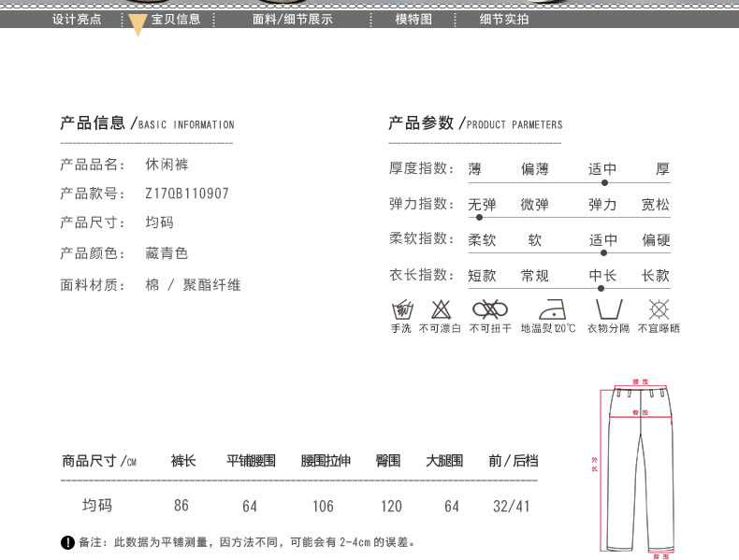This screenshot has width=739, height=560.
Task: Click the do-not-wring (不可扭干) icon
Action: click(x=489, y=309)
